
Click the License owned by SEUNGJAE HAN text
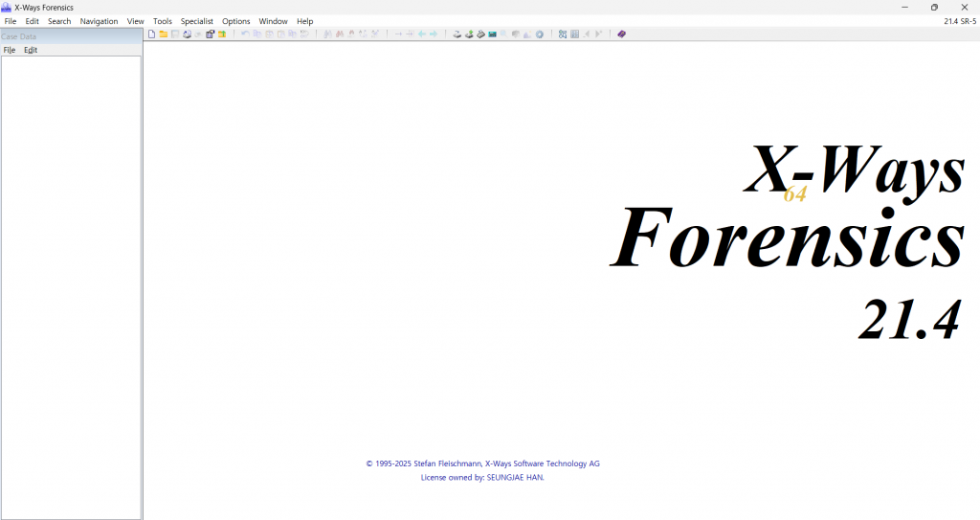click(x=482, y=478)
